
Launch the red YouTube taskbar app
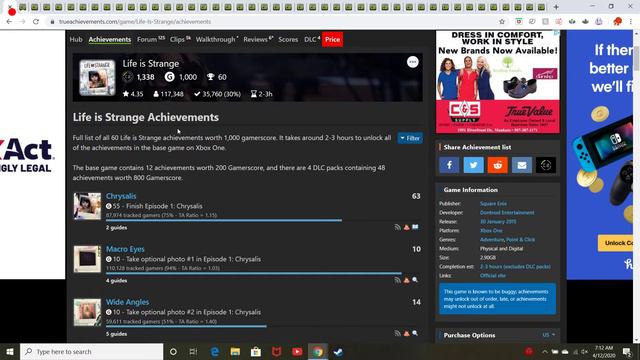click(x=297, y=351)
